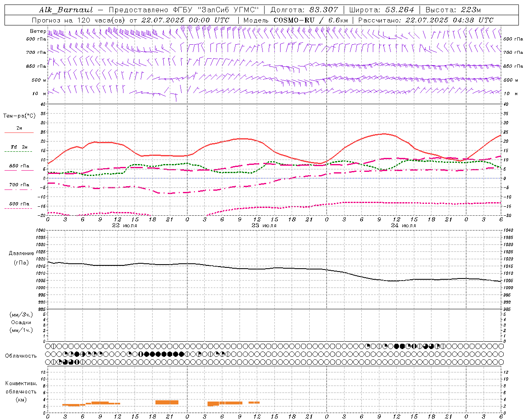Click the Конвективн. convective cloud label
The height and width of the screenshot is (420, 525).
tap(21, 383)
